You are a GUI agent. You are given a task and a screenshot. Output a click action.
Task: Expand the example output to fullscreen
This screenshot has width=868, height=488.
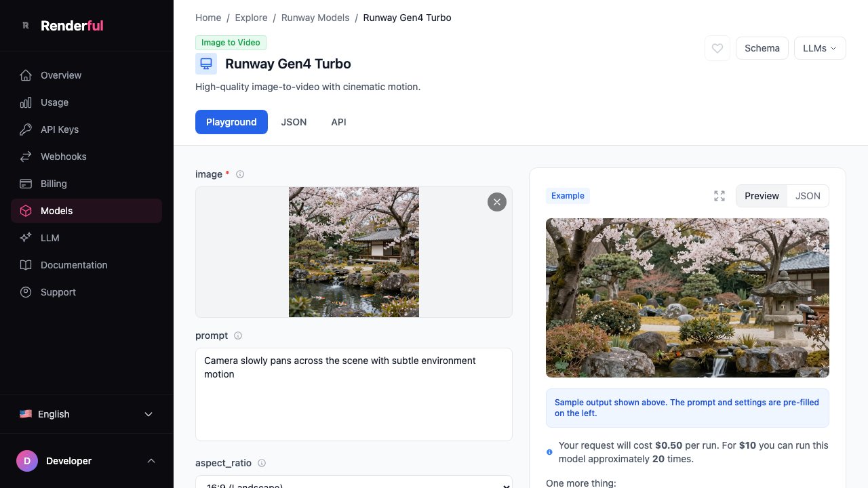(719, 196)
